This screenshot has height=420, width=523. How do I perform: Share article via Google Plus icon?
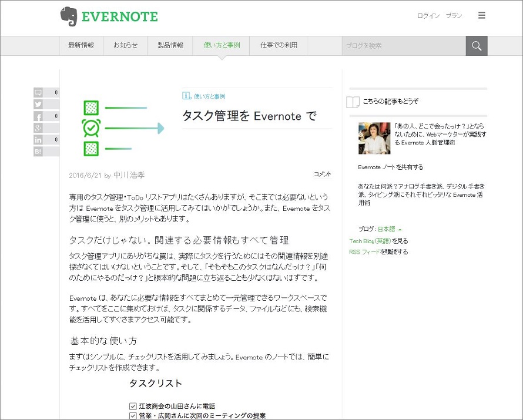pyautogui.click(x=38, y=127)
